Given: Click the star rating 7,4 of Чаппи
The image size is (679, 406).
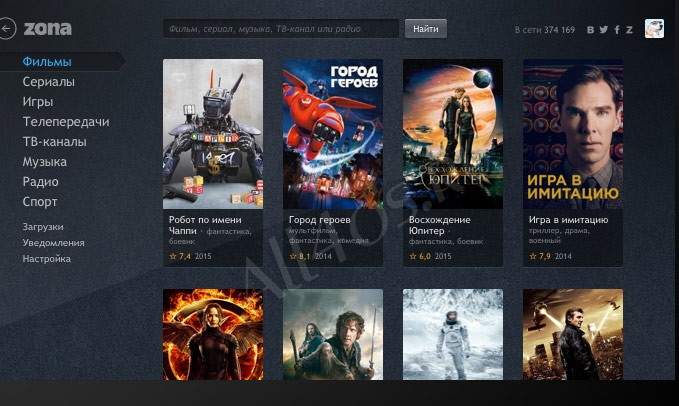Looking at the screenshot, I should (x=180, y=256).
